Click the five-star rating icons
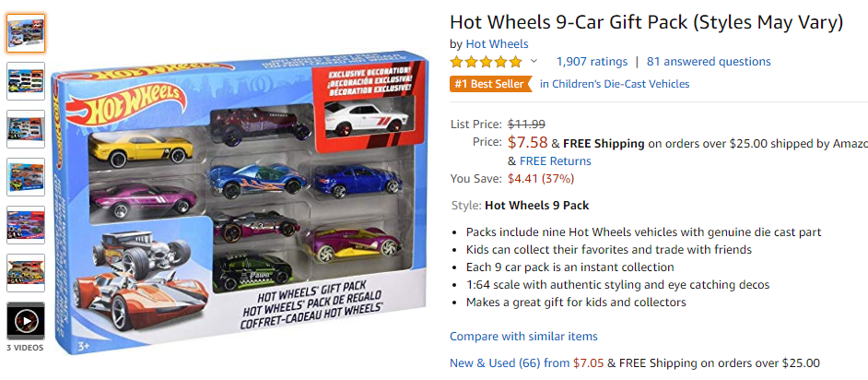 pos(486,62)
